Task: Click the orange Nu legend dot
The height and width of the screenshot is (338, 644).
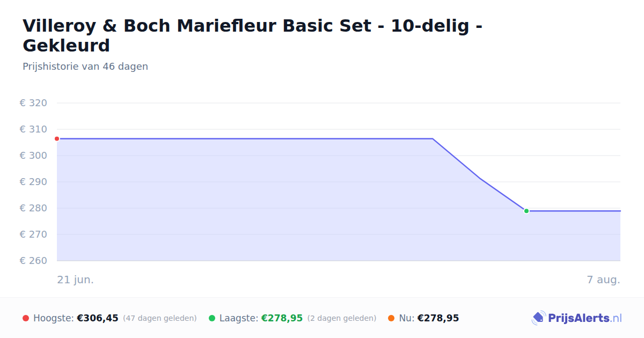Action: [391, 318]
